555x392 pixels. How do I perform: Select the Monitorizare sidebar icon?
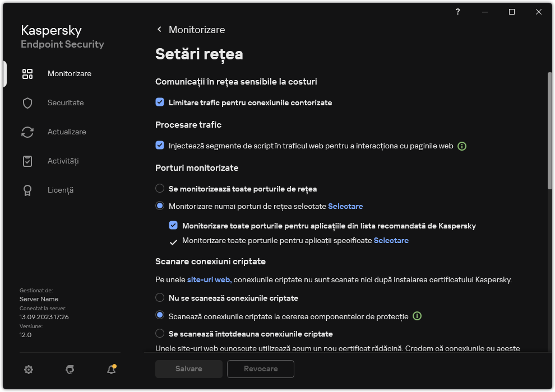(27, 73)
